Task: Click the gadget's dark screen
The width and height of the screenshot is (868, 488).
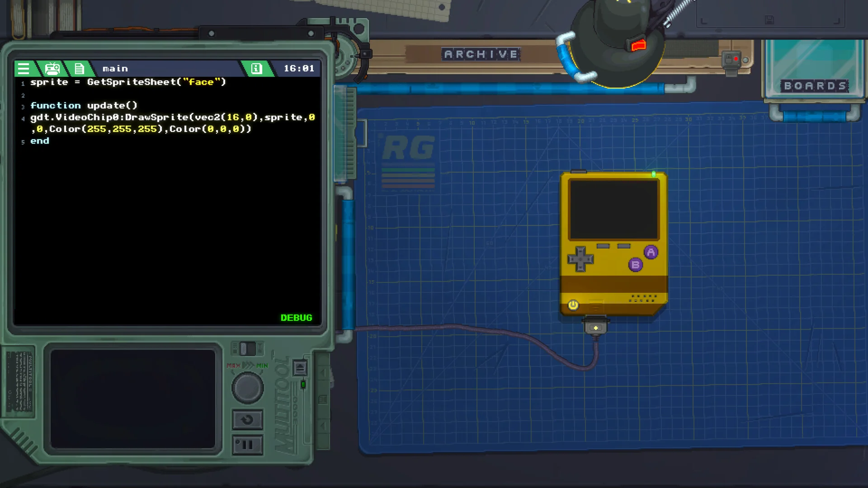Action: pos(613,210)
